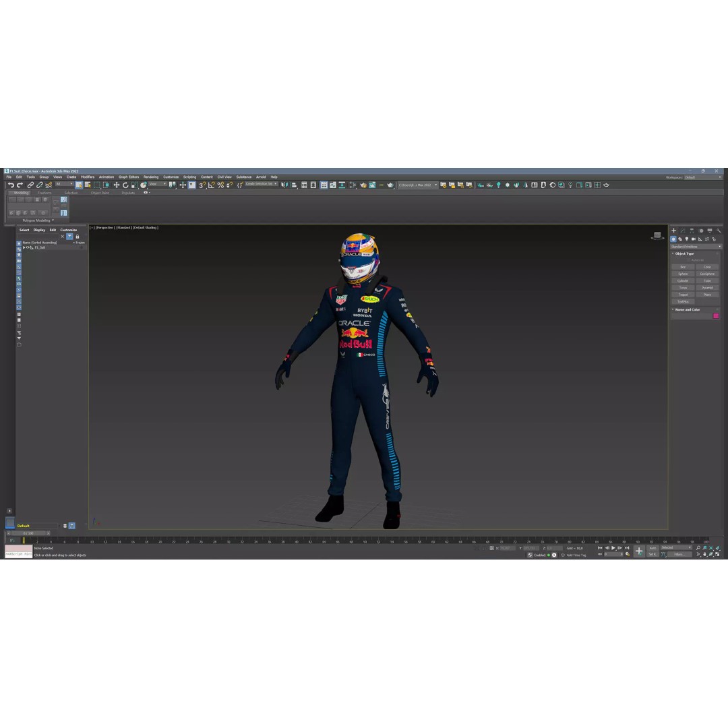Open the Standard Primitives category dropdown
728x728 pixels.
click(x=696, y=247)
